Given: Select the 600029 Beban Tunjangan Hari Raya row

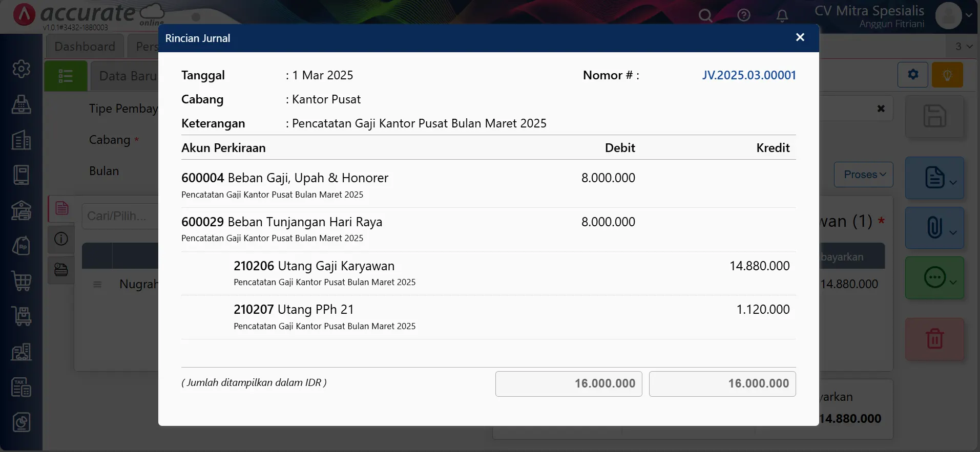Looking at the screenshot, I should [488, 229].
